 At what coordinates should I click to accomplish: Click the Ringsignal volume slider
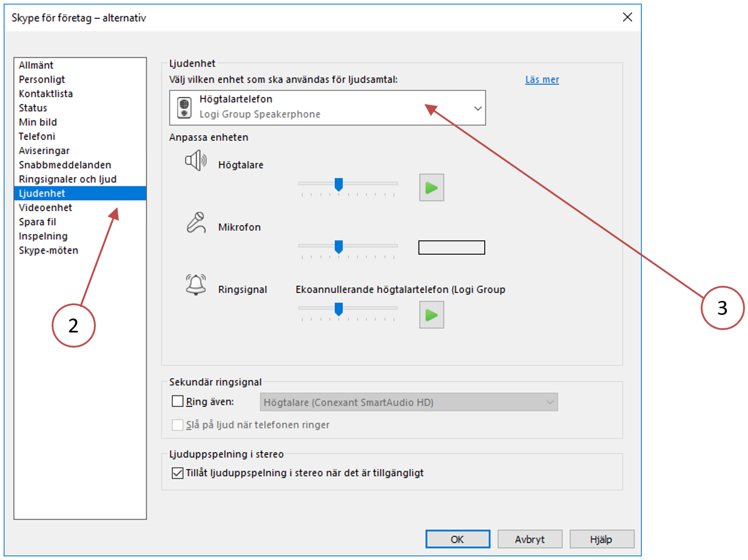[348, 309]
